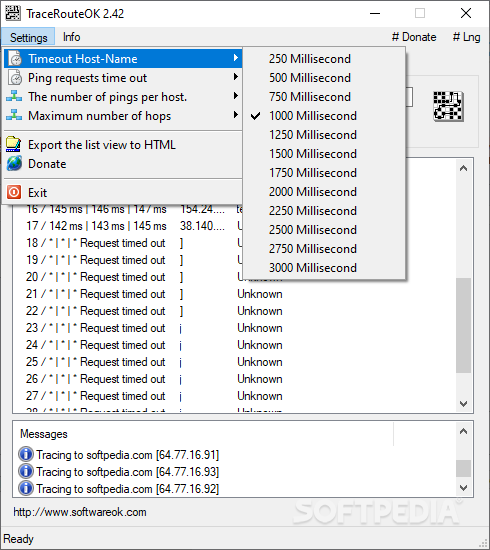Pick 3000 Millisecond from submenu
This screenshot has width=490, height=550.
tap(324, 268)
